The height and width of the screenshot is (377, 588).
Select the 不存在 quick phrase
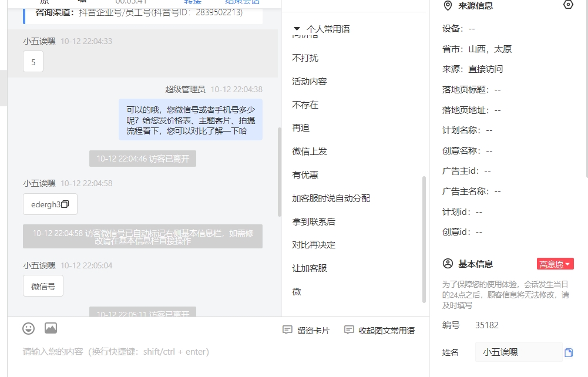305,105
